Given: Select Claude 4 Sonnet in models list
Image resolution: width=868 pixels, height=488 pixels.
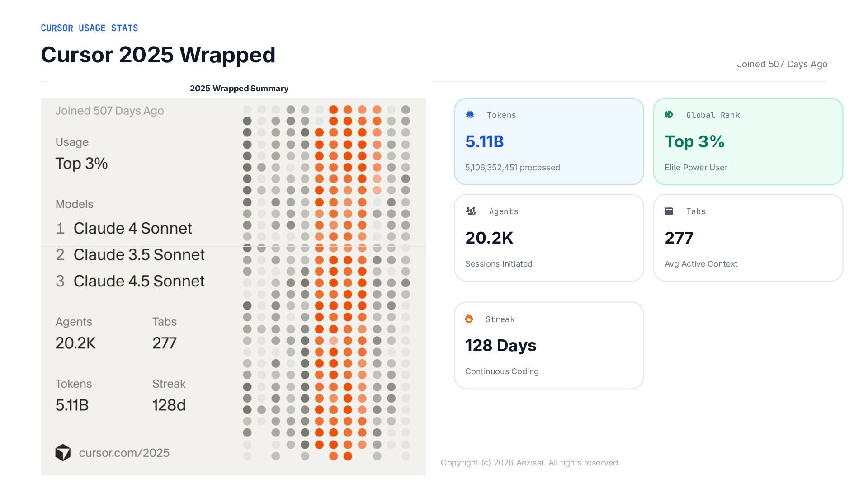Looking at the screenshot, I should click(132, 228).
